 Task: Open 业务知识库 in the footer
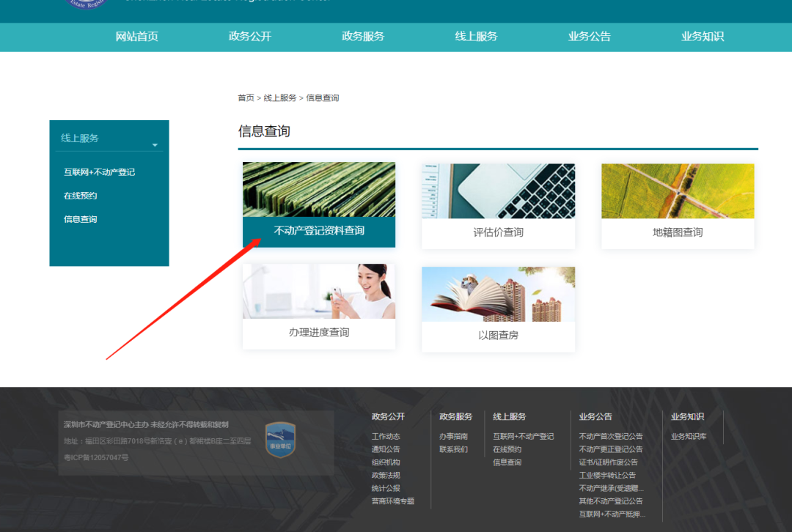pos(689,437)
